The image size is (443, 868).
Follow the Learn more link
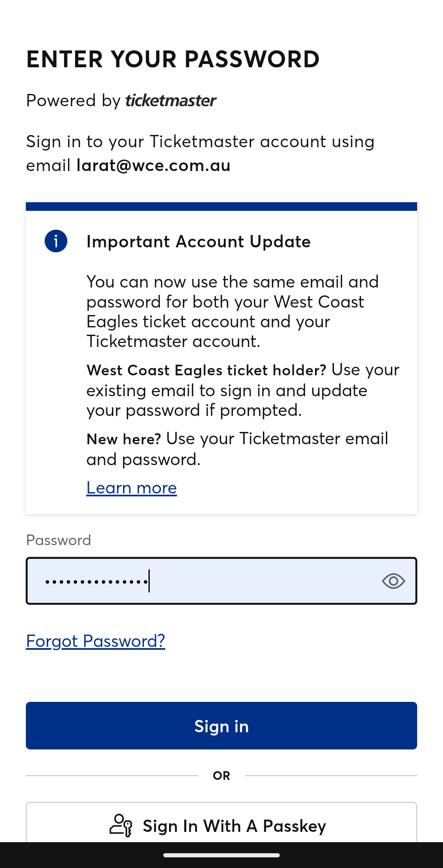[x=132, y=488]
